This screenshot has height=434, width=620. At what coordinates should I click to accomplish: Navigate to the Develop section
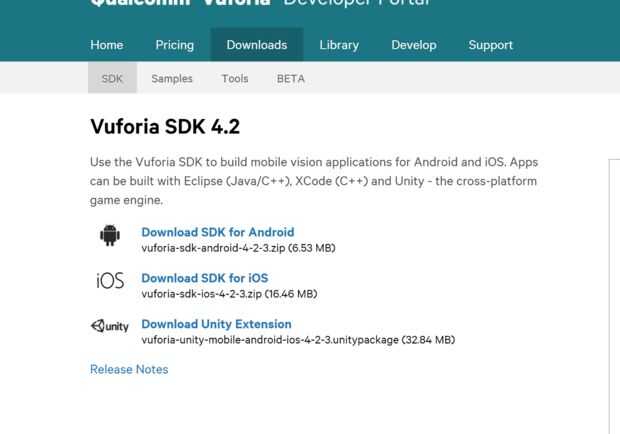[414, 45]
